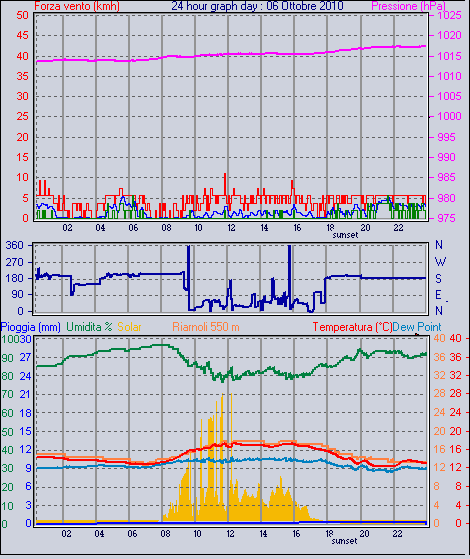Select the 980 pressure axis value

pyautogui.click(x=446, y=198)
